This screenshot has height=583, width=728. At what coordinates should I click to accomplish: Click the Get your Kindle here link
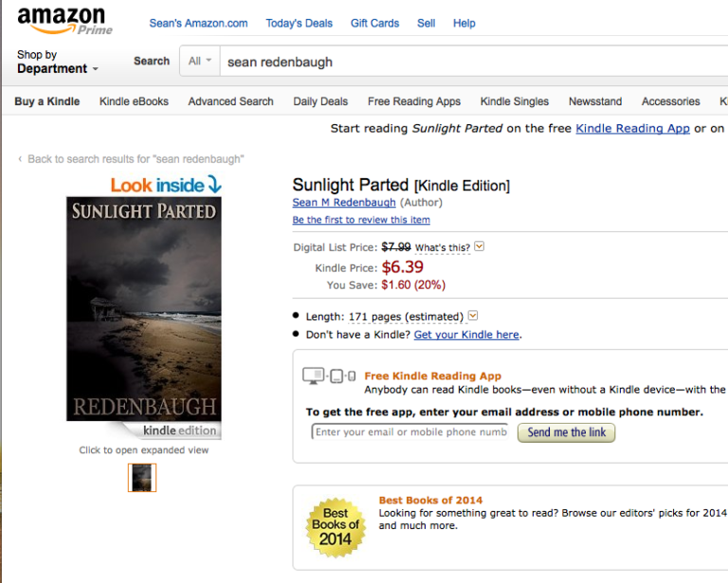pyautogui.click(x=466, y=335)
